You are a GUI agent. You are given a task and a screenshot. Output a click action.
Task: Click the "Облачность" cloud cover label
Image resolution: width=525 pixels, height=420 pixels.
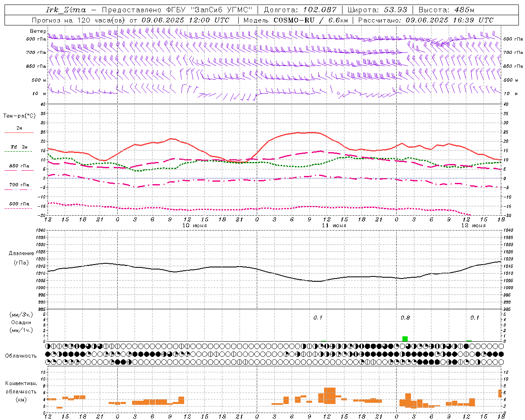click(x=21, y=356)
